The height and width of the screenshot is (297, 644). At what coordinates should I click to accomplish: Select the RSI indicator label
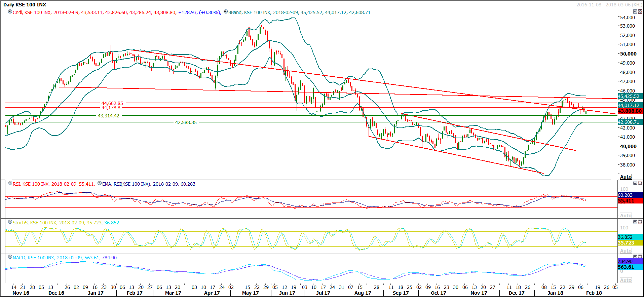54,184
